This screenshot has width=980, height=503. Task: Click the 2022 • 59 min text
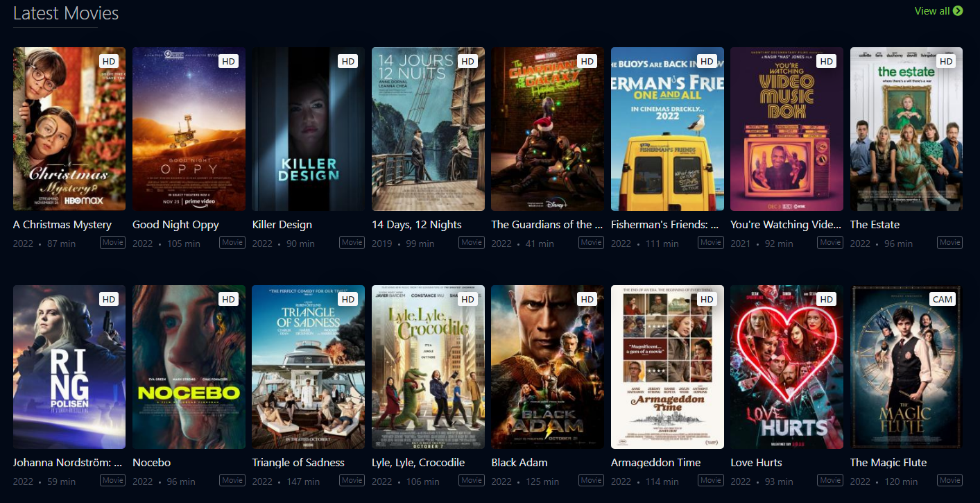click(x=44, y=481)
